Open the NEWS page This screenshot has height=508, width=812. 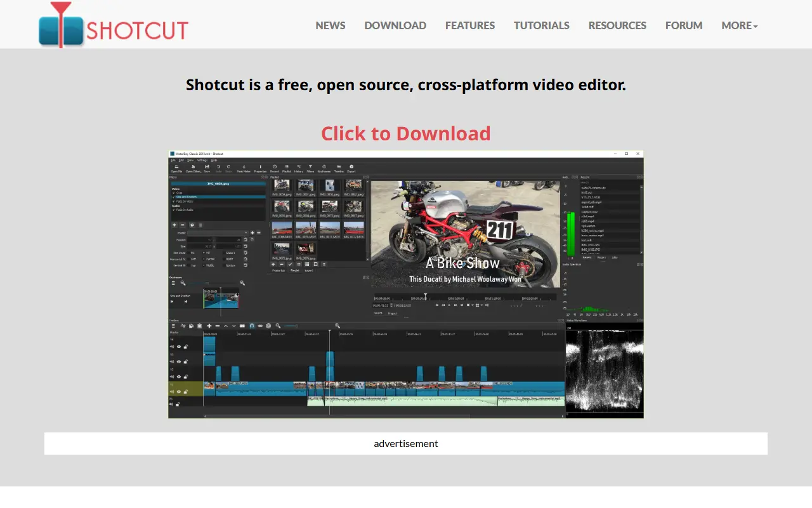tap(331, 25)
